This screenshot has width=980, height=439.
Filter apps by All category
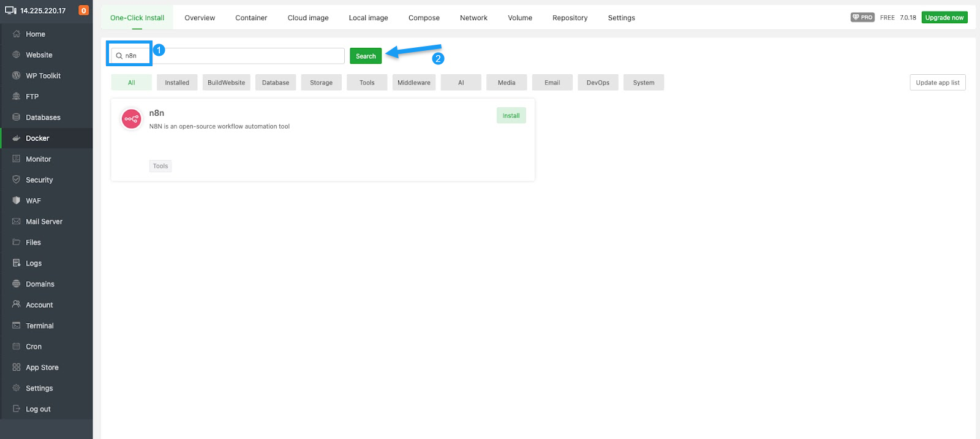[x=132, y=83]
